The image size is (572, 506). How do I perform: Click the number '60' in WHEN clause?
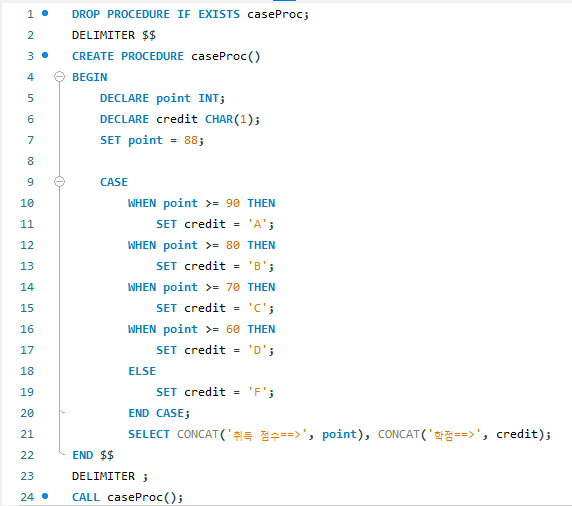point(233,329)
